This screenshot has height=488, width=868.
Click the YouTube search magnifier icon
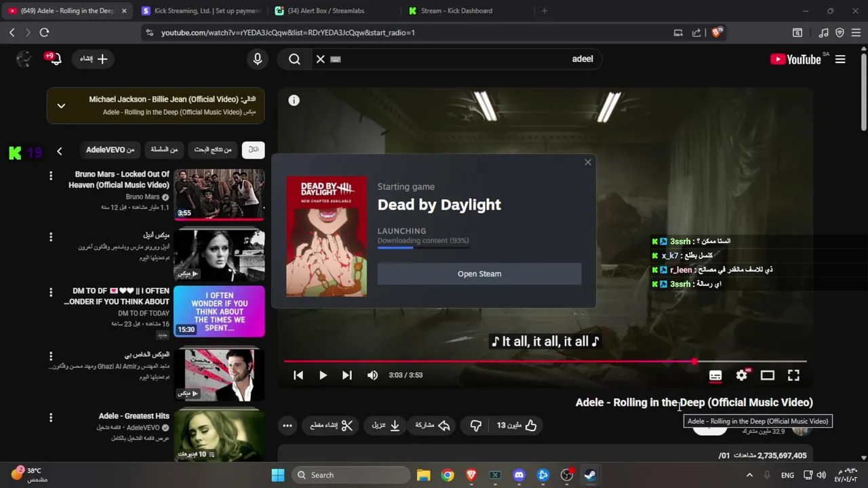(x=294, y=59)
